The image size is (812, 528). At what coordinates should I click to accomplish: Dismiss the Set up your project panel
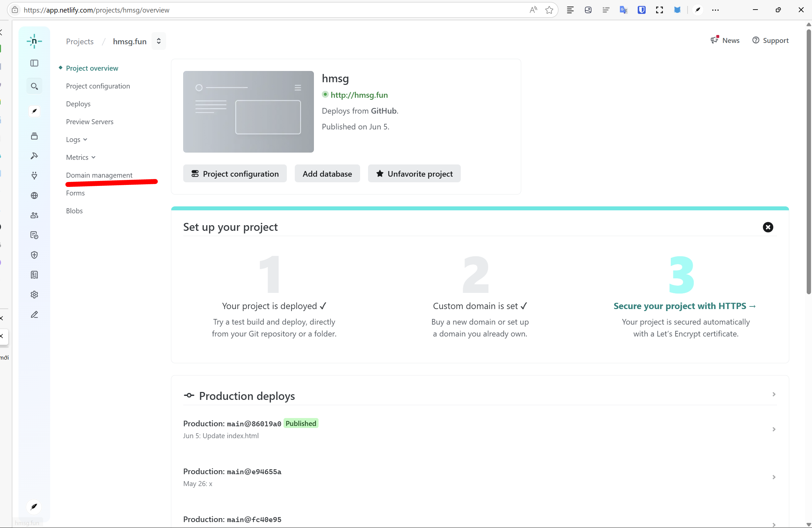[768, 227]
